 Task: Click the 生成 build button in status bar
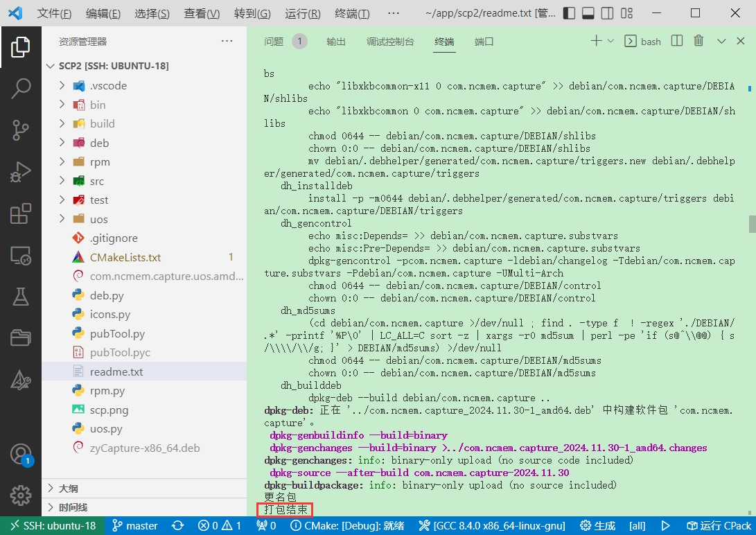click(597, 526)
